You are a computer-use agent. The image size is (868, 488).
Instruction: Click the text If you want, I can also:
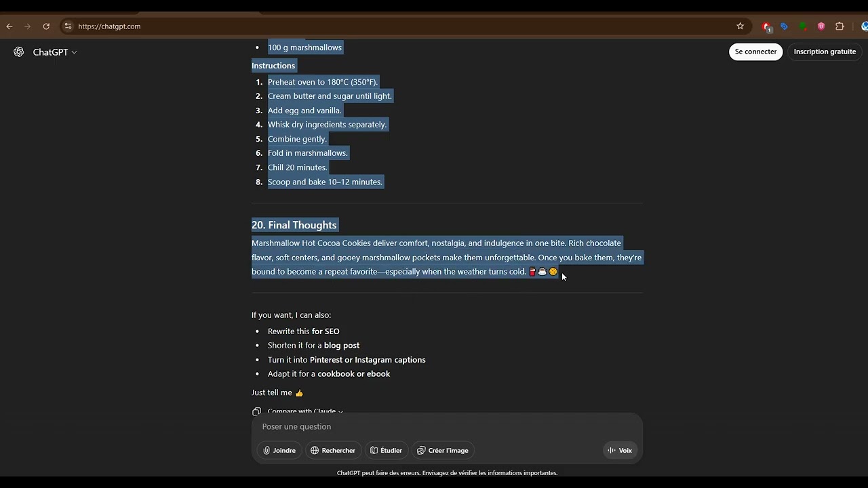(291, 315)
